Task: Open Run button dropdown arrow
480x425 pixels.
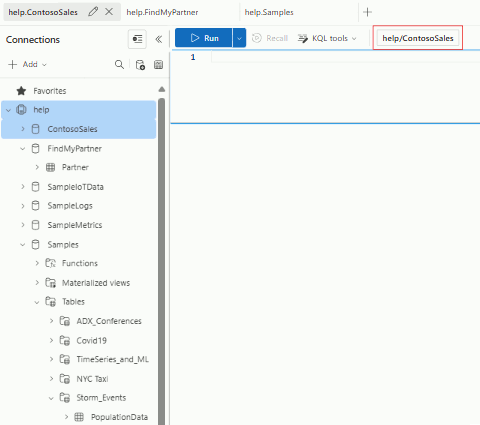Action: click(x=239, y=38)
